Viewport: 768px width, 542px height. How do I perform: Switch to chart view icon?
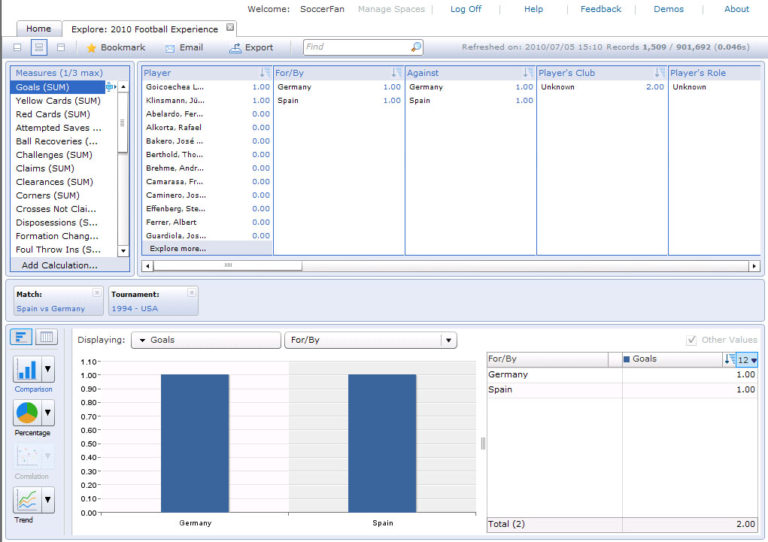pos(23,337)
